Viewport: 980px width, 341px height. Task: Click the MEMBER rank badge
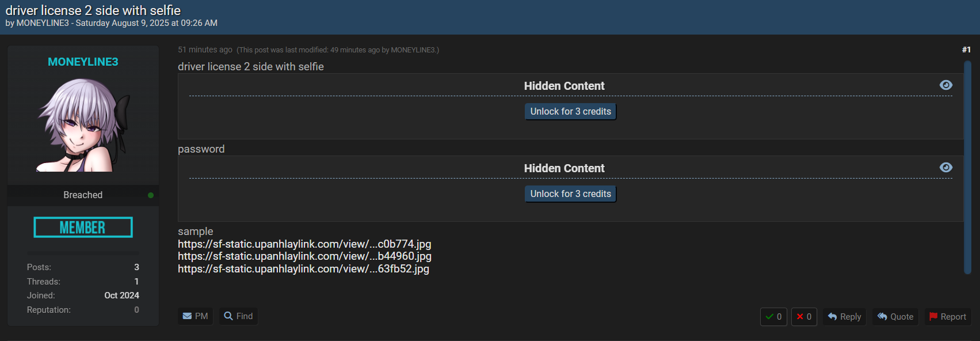click(x=83, y=228)
